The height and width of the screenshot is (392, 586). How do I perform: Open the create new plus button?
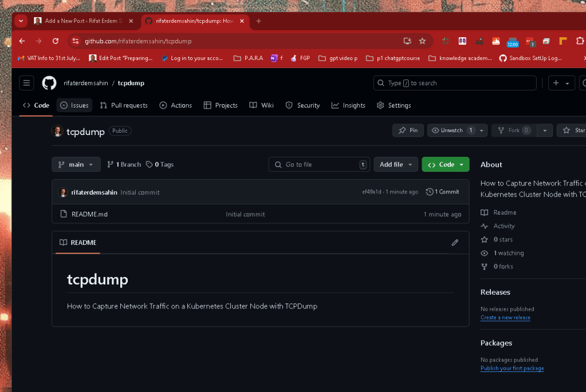pyautogui.click(x=561, y=83)
